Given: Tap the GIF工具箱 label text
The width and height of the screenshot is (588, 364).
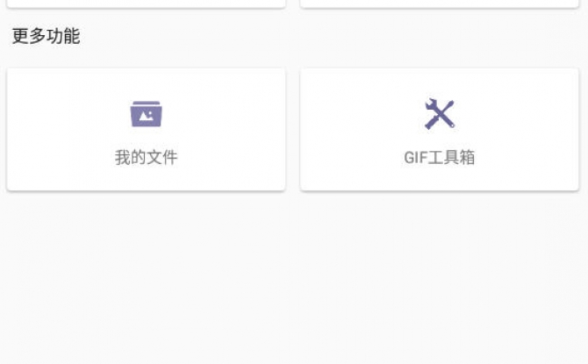Looking at the screenshot, I should [x=440, y=157].
